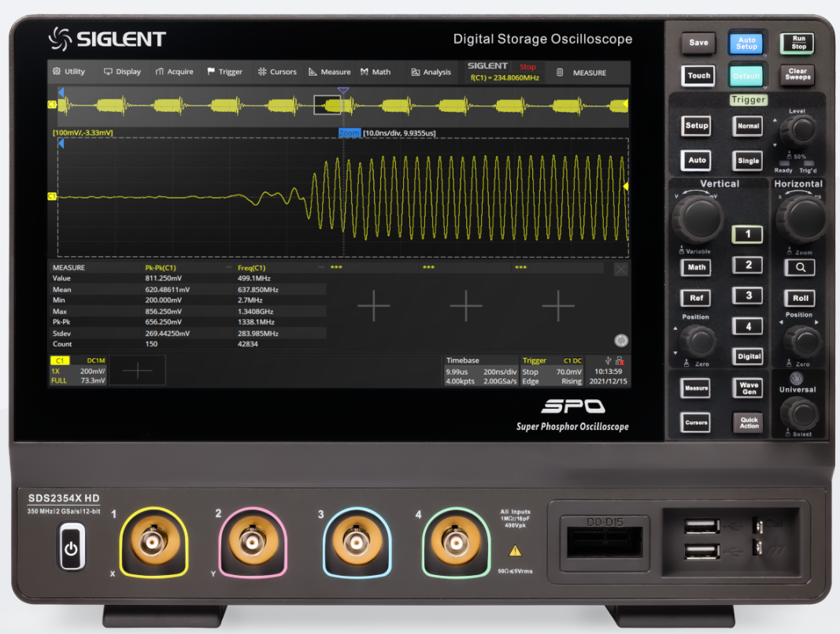Screen dimensions: 840x634
Task: Open the Analysis menu
Action: 431,72
